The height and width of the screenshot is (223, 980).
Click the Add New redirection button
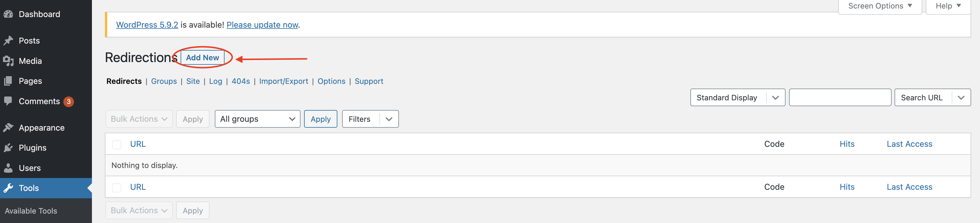point(202,58)
